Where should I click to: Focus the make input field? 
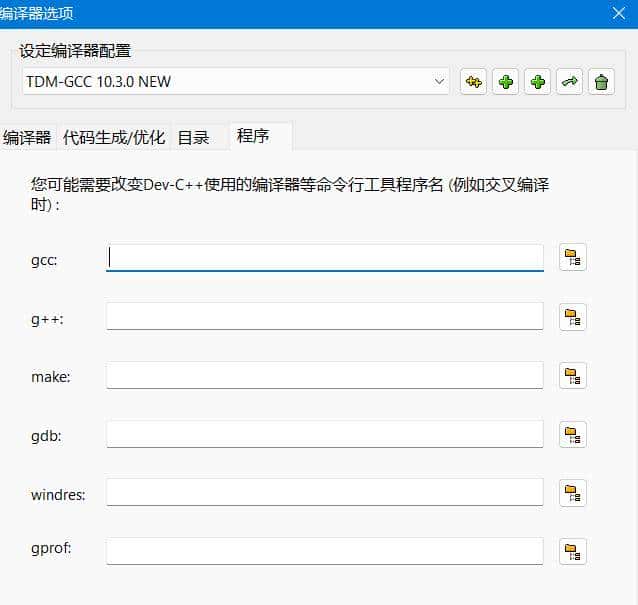325,375
